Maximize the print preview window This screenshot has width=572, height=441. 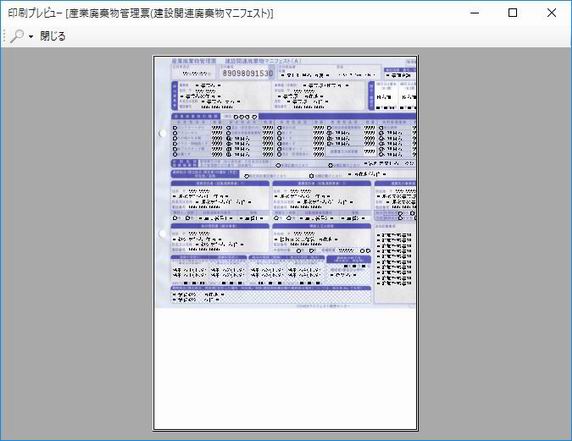tap(513, 13)
